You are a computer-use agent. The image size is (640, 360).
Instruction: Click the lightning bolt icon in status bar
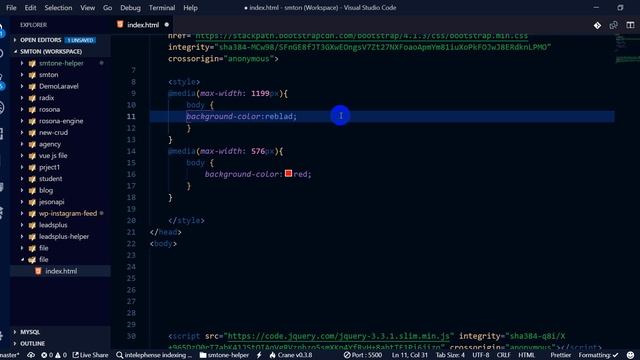(x=259, y=355)
